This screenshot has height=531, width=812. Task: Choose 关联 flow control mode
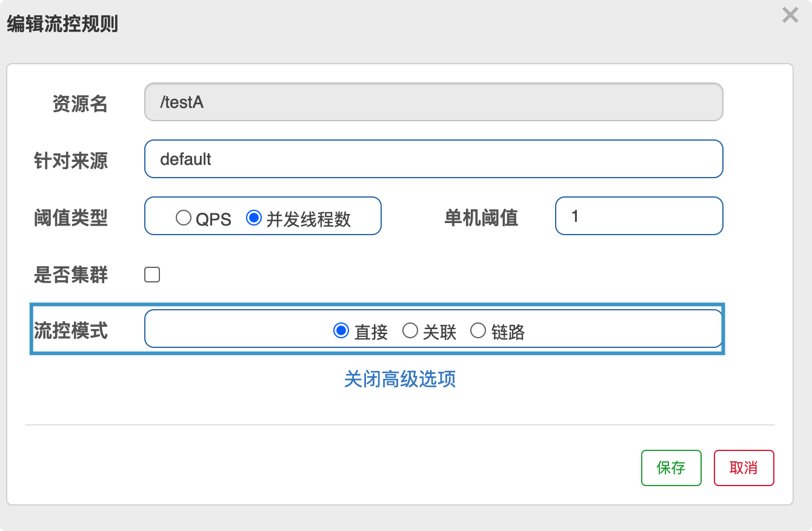pos(410,330)
